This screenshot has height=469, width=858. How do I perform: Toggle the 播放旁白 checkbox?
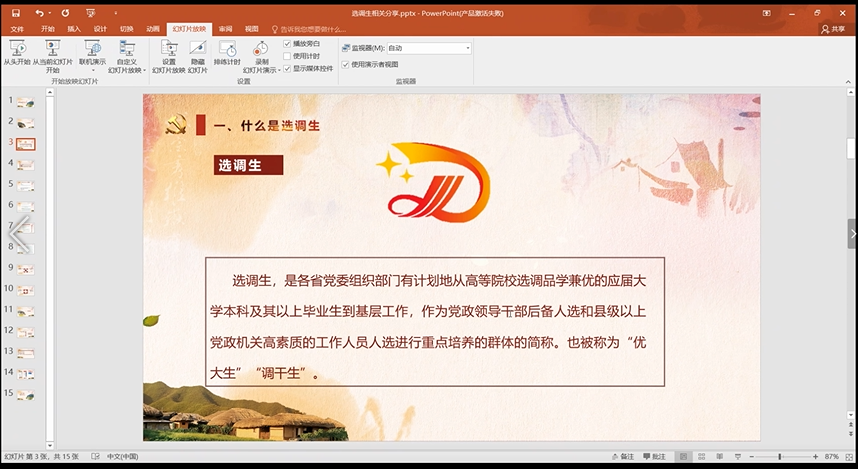288,44
